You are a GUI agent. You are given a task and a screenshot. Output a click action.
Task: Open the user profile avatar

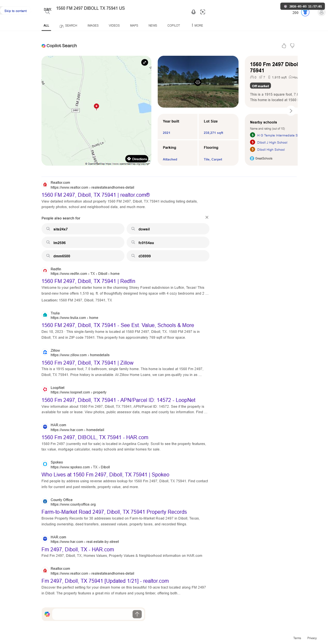(x=322, y=12)
